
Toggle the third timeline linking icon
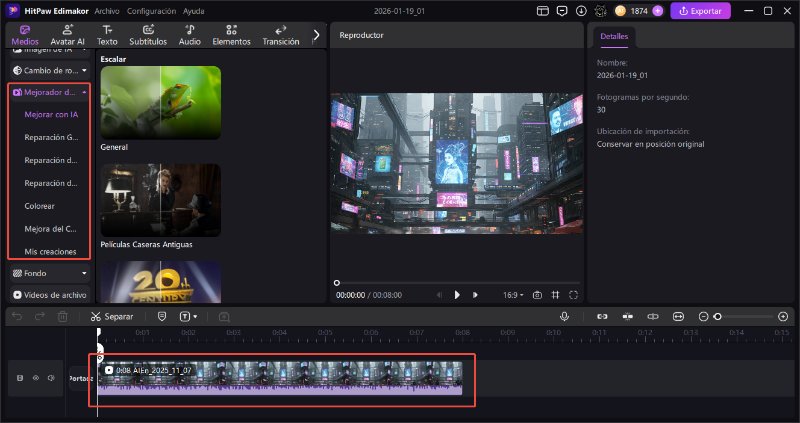click(x=653, y=317)
